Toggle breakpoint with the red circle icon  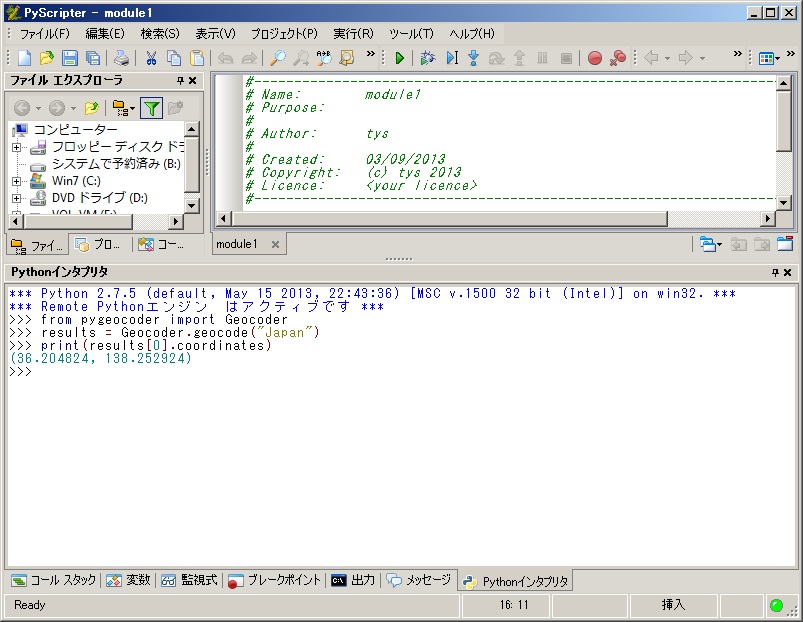595,58
